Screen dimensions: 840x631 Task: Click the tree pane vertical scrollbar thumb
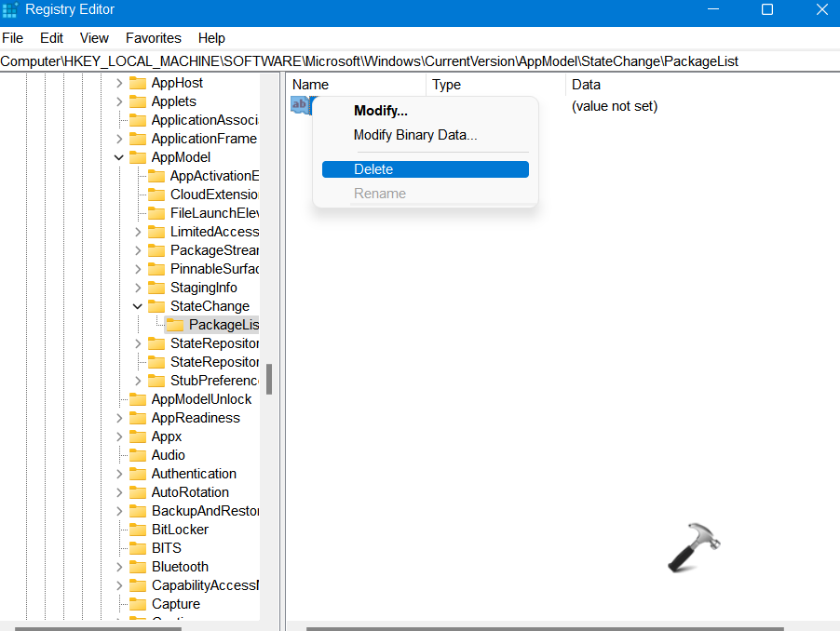coord(269,379)
